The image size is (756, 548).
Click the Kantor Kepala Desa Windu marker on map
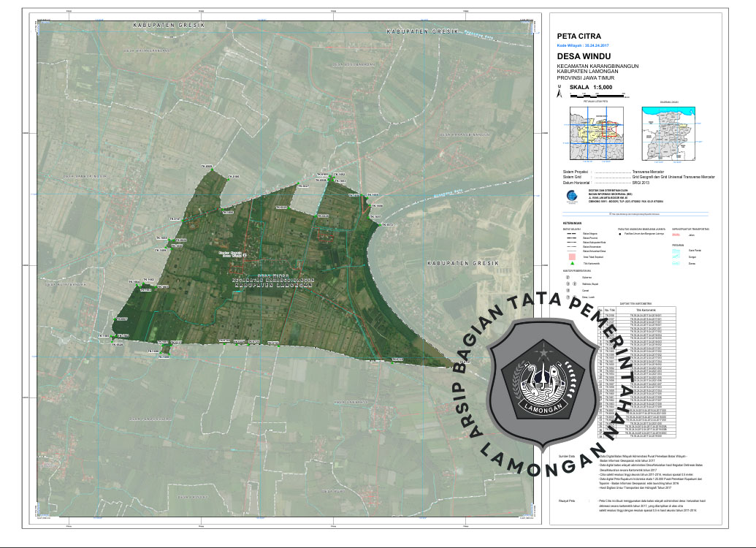pos(245,256)
